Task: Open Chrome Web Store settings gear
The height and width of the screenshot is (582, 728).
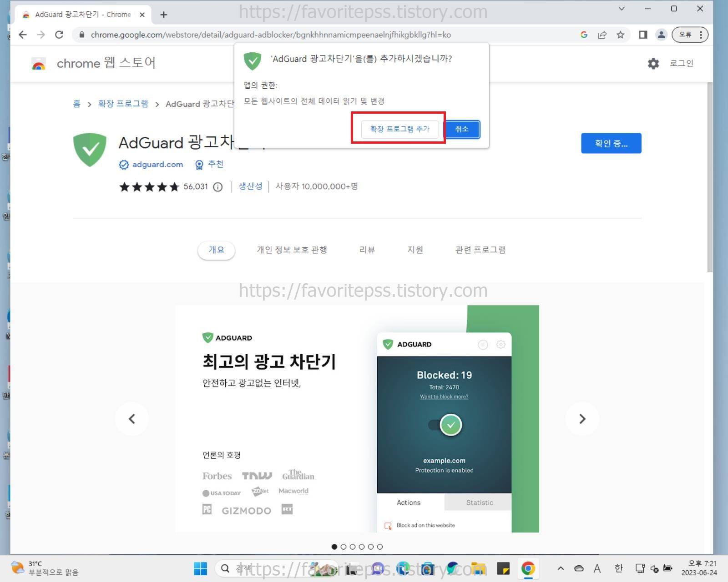Action: [653, 63]
